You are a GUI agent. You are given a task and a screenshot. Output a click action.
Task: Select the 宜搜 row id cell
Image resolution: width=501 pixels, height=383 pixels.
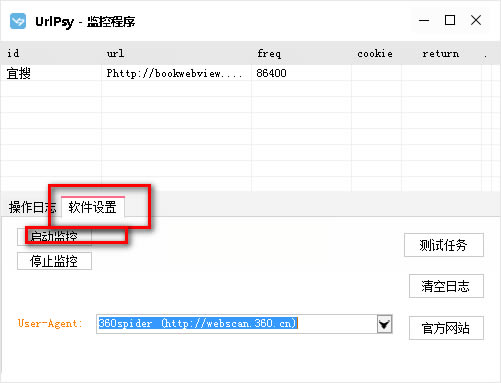52,73
